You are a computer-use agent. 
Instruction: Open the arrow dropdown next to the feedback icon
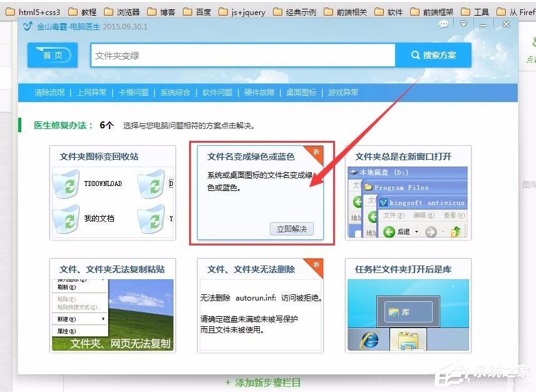click(463, 24)
